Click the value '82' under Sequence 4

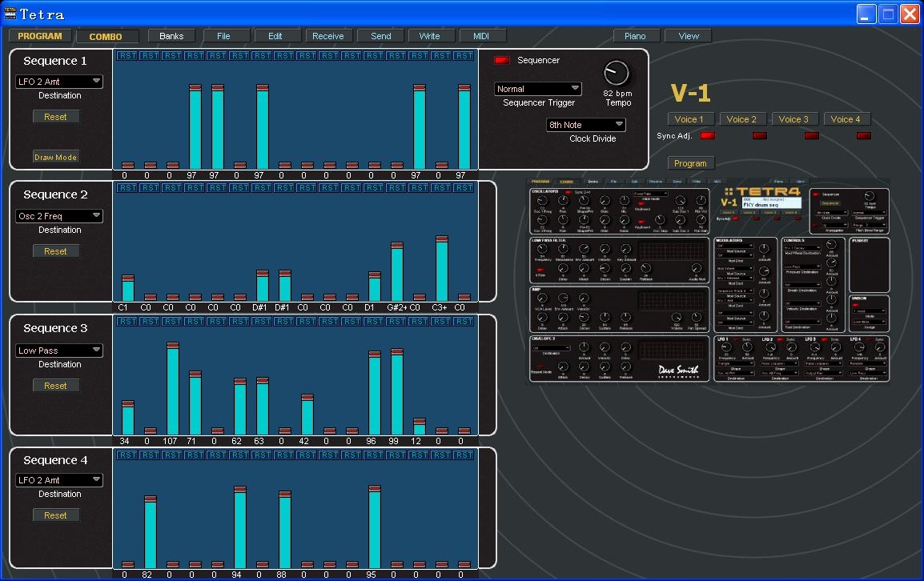click(x=147, y=575)
